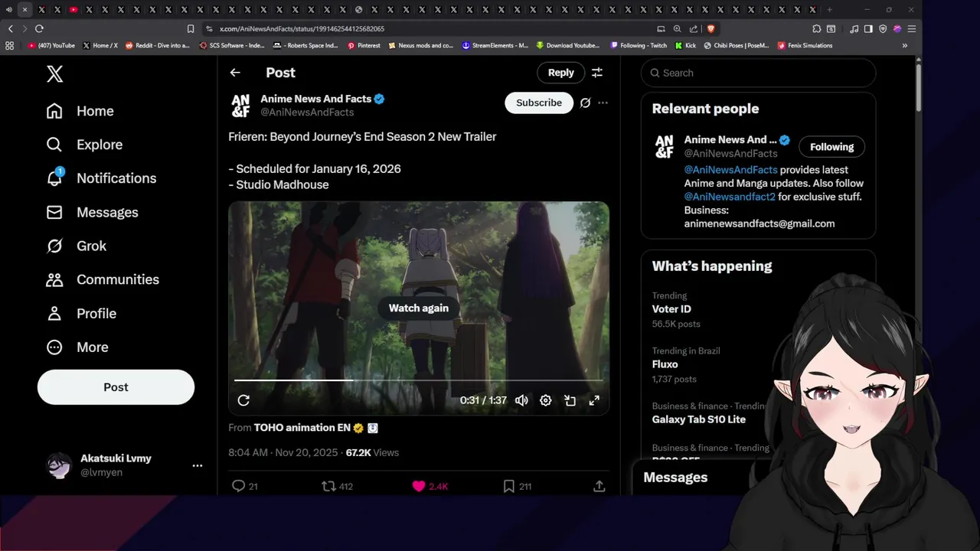Expand hidden bookmarks overflow chevron
Image resolution: width=980 pixels, height=551 pixels.
[905, 45]
